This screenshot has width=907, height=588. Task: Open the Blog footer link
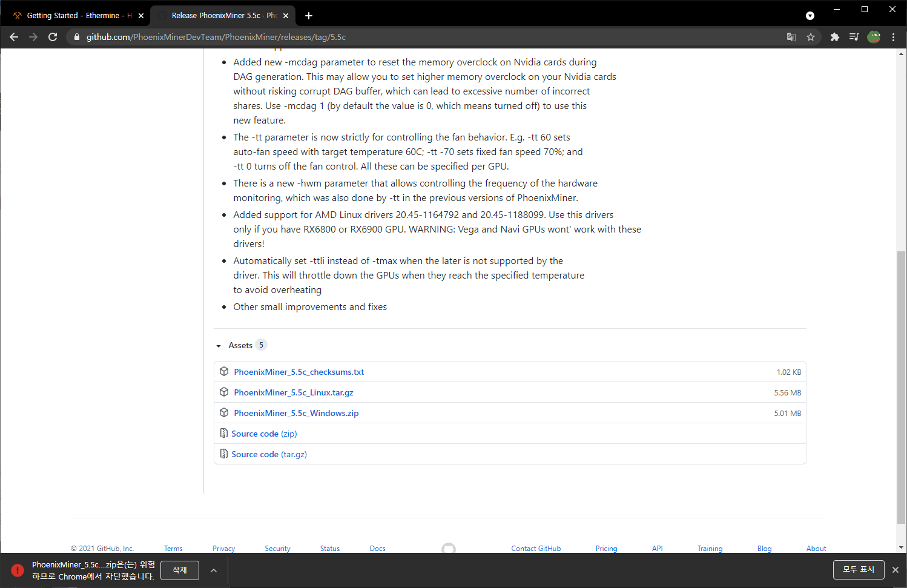[764, 548]
